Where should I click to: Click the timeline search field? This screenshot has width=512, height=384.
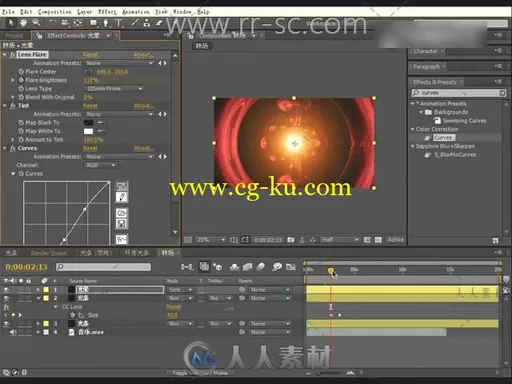pyautogui.click(x=104, y=267)
